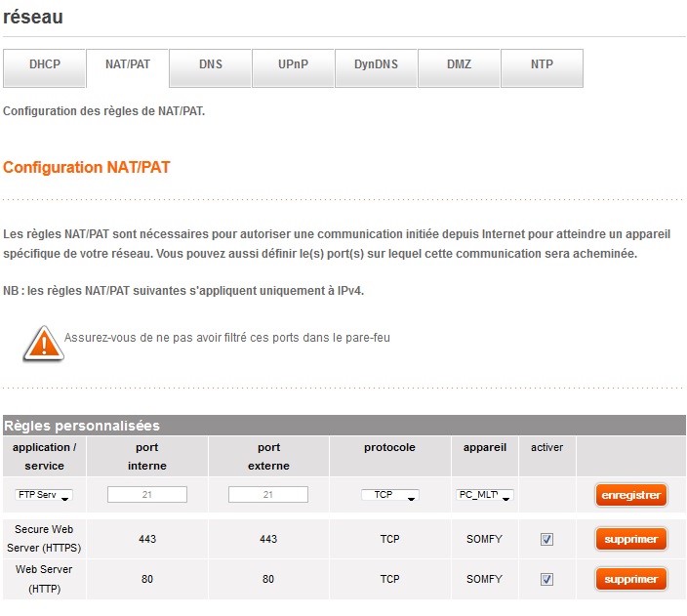
Task: Switch to the NTP tab
Action: click(x=542, y=65)
